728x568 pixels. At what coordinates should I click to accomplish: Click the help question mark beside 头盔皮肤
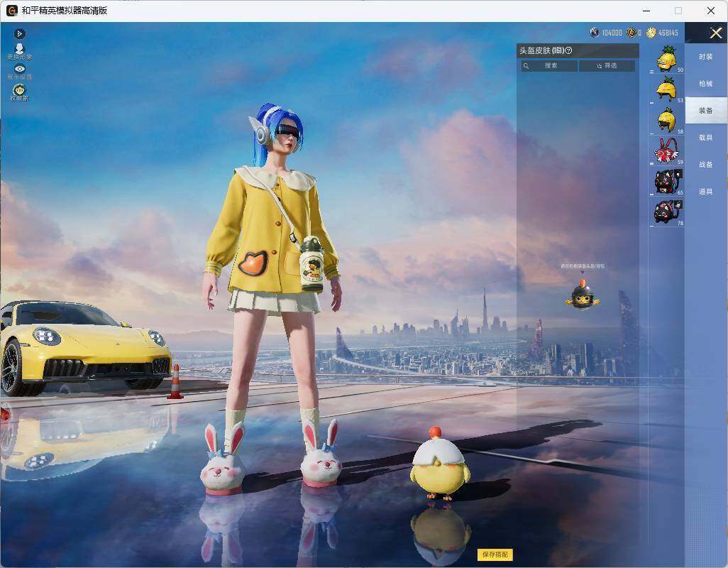coord(568,50)
